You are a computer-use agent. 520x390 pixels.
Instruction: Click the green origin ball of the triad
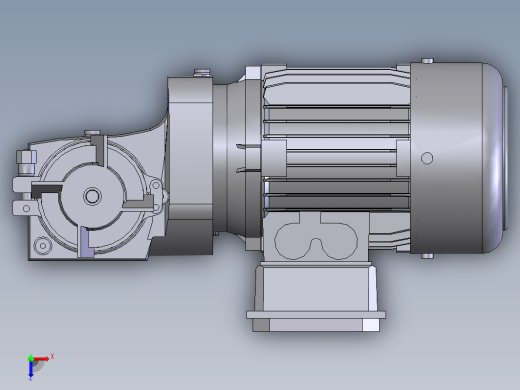pos(31,359)
